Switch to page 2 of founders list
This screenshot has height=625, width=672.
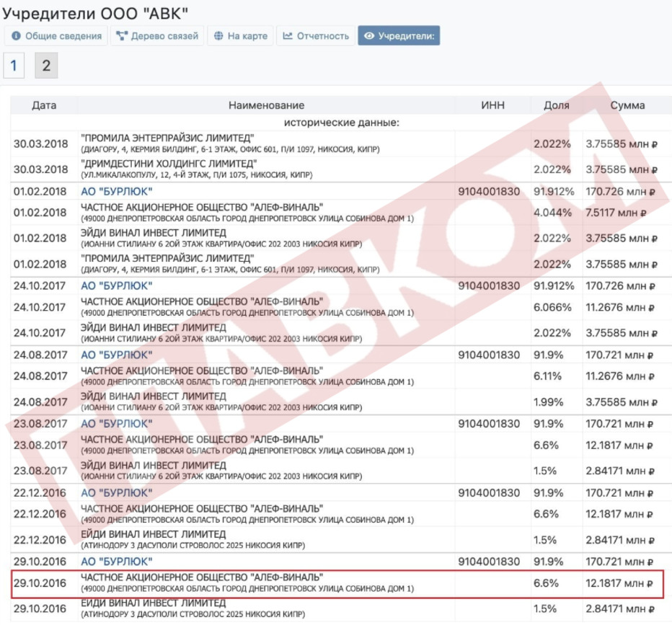point(46,66)
